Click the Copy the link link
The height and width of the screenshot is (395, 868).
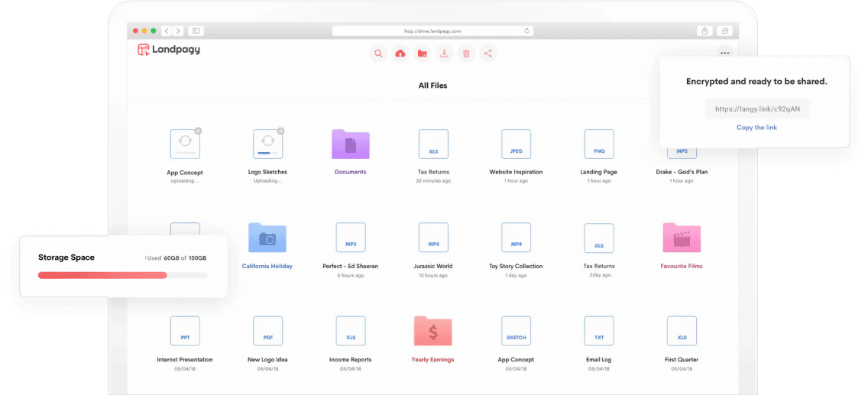(756, 128)
